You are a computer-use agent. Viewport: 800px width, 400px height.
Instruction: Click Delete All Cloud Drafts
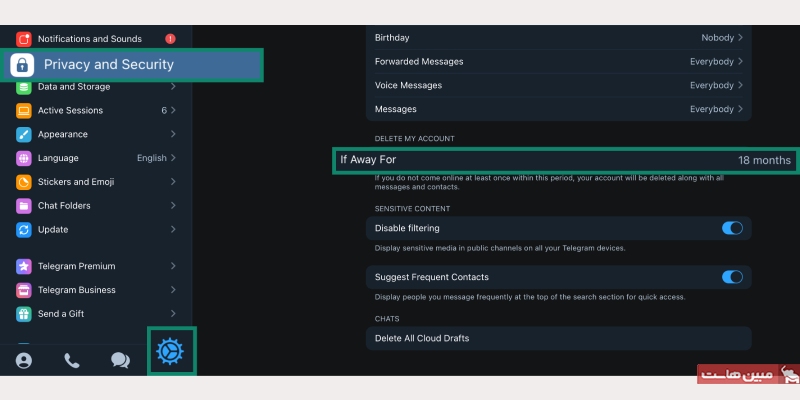(559, 338)
